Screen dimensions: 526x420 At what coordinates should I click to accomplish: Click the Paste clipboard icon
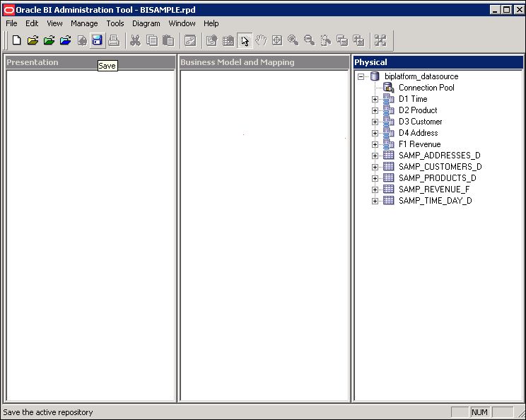[x=168, y=40]
